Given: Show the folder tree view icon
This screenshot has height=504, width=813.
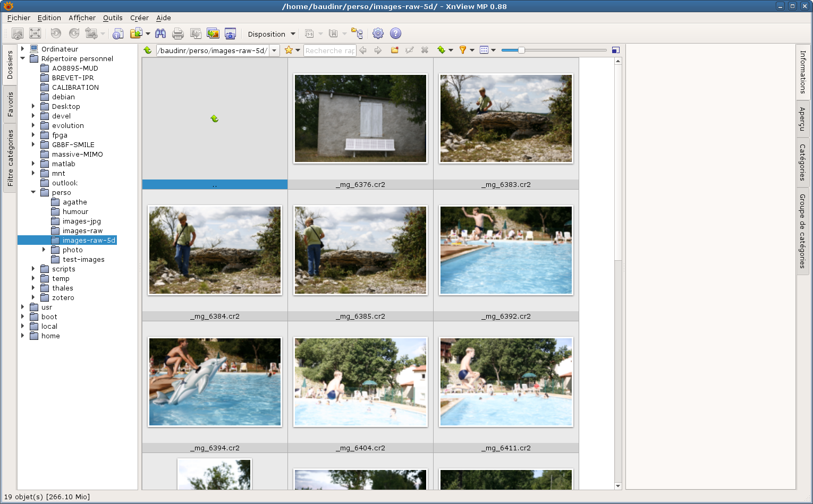Looking at the screenshot, I should (357, 33).
